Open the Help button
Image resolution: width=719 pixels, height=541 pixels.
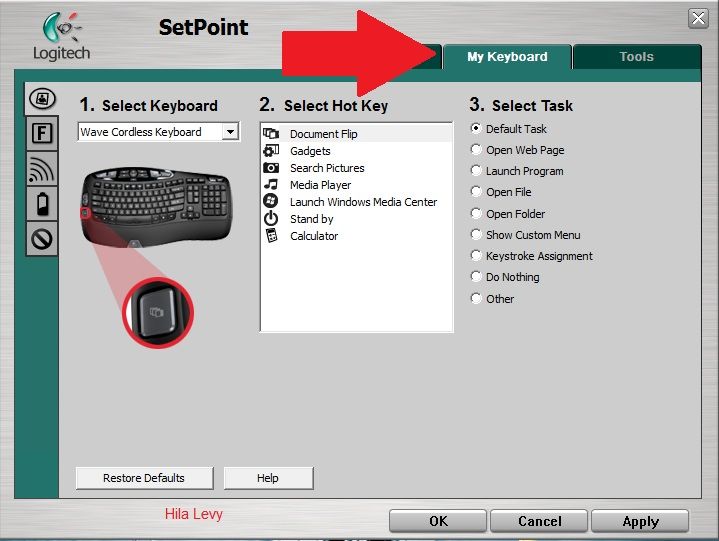(x=268, y=478)
